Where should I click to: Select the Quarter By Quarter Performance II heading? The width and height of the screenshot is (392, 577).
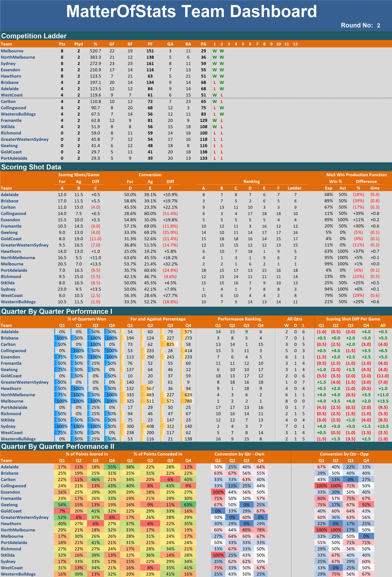tap(58, 446)
